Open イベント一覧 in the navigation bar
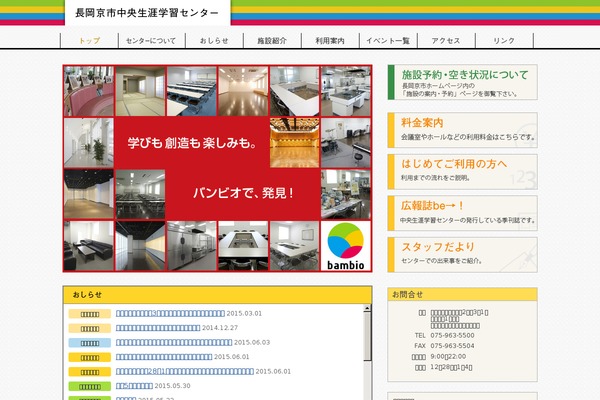The image size is (600, 400). point(388,41)
